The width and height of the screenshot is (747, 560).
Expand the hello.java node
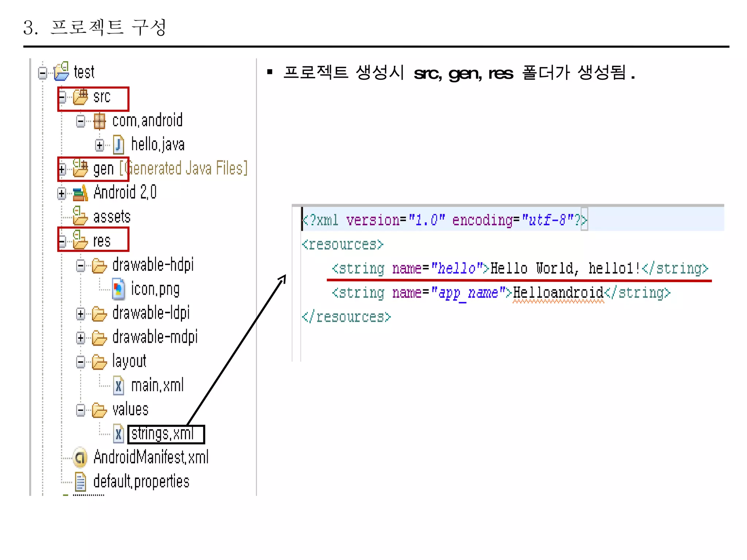100,145
